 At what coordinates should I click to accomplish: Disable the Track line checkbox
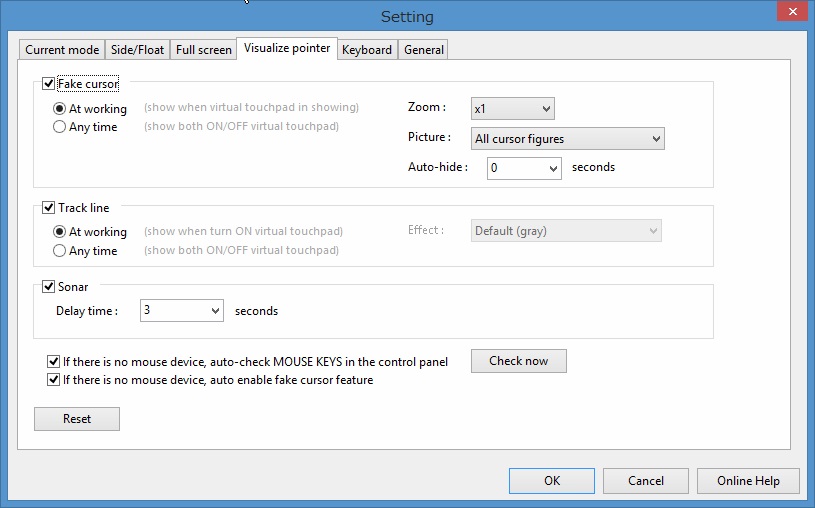tap(49, 209)
